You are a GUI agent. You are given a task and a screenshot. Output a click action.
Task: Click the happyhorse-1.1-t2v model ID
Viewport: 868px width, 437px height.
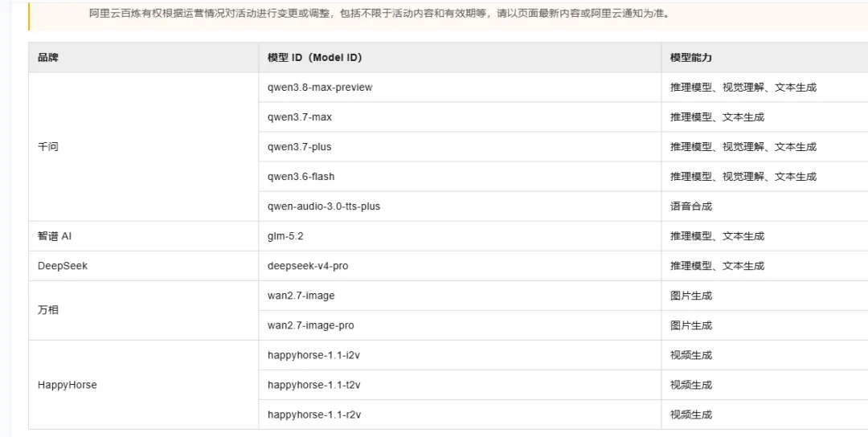(314, 385)
